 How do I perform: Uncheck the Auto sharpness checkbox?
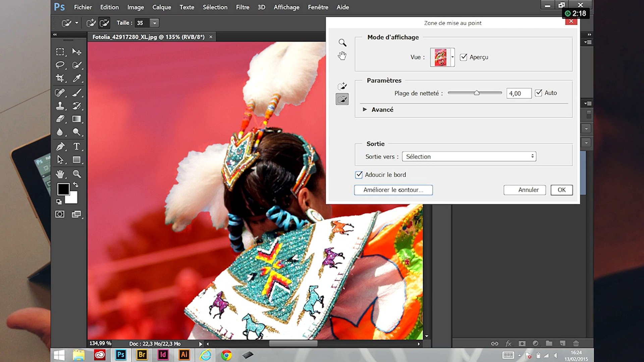[x=538, y=93]
